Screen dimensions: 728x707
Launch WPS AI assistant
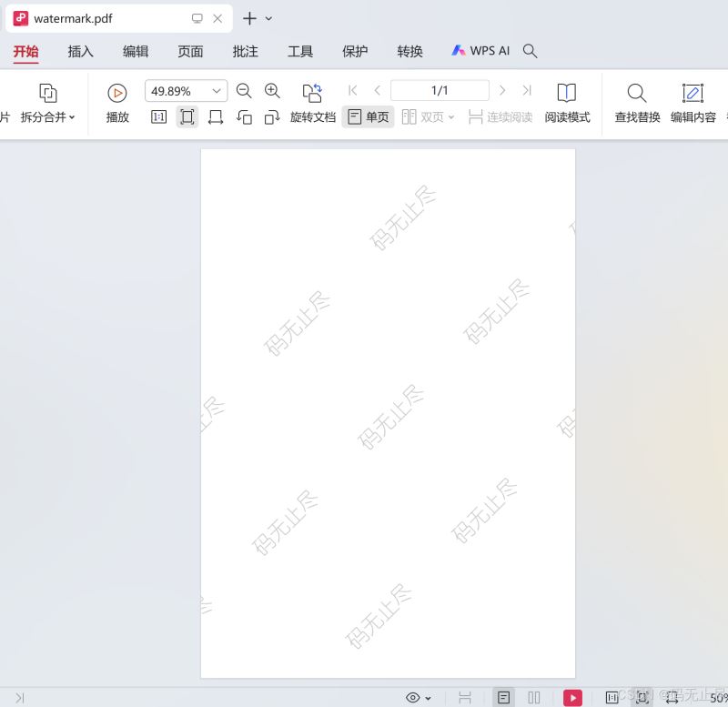[480, 51]
